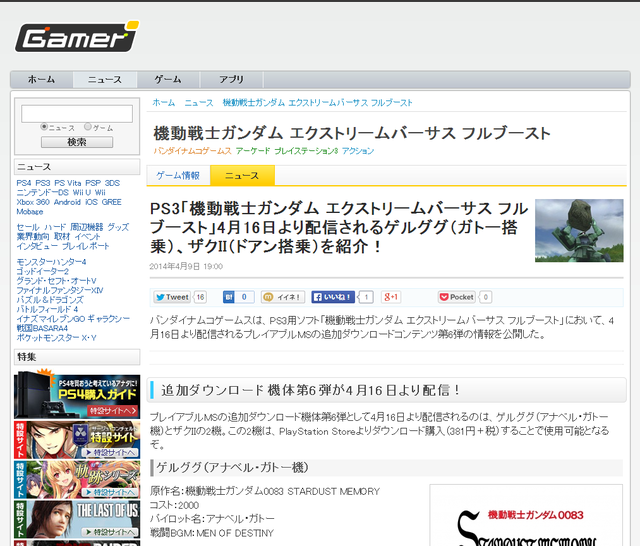Open the PSP news category link
The width and height of the screenshot is (640, 546).
93,183
